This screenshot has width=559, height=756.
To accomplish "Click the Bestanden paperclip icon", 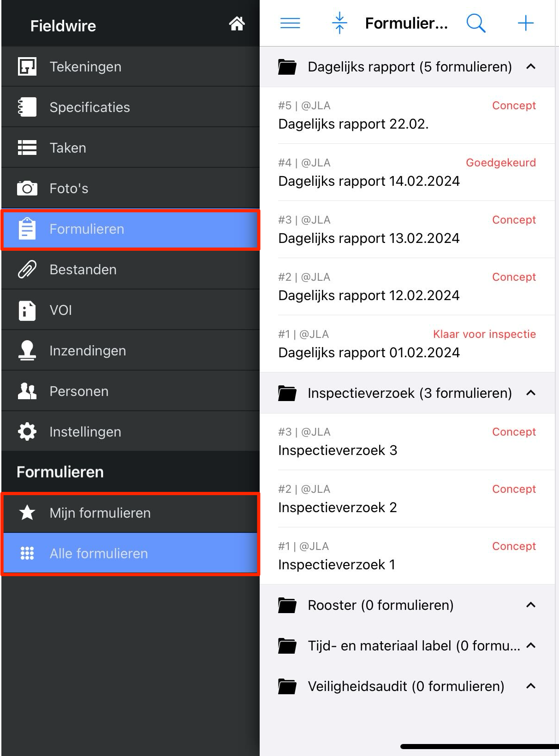I will [x=27, y=269].
